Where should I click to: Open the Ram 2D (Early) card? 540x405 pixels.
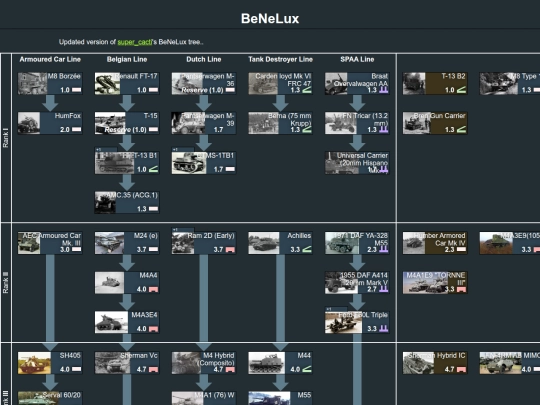point(204,243)
